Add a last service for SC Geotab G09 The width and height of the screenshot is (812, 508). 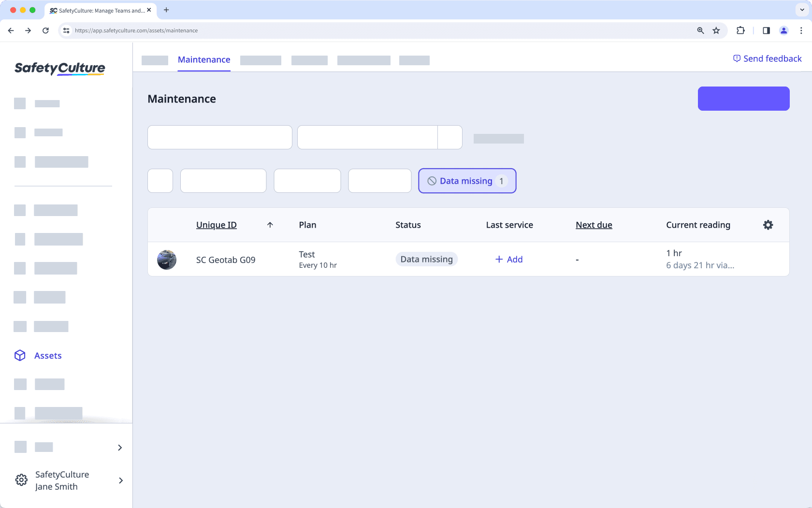pyautogui.click(x=508, y=259)
